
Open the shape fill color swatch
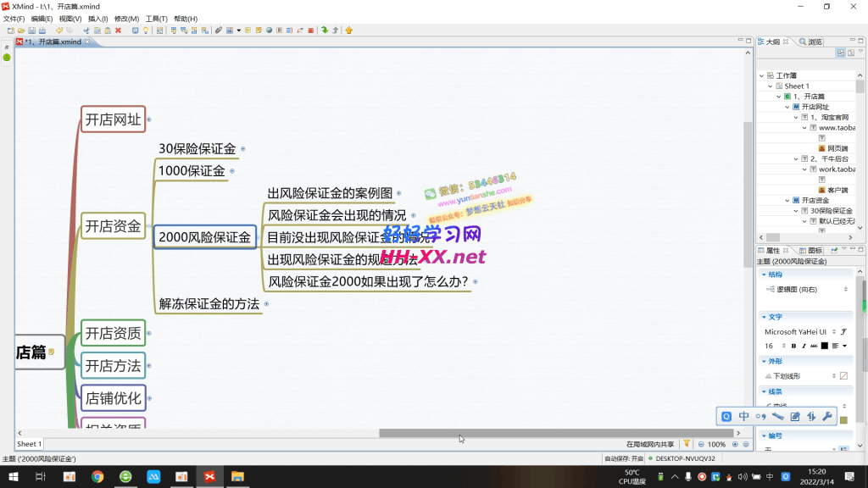843,376
